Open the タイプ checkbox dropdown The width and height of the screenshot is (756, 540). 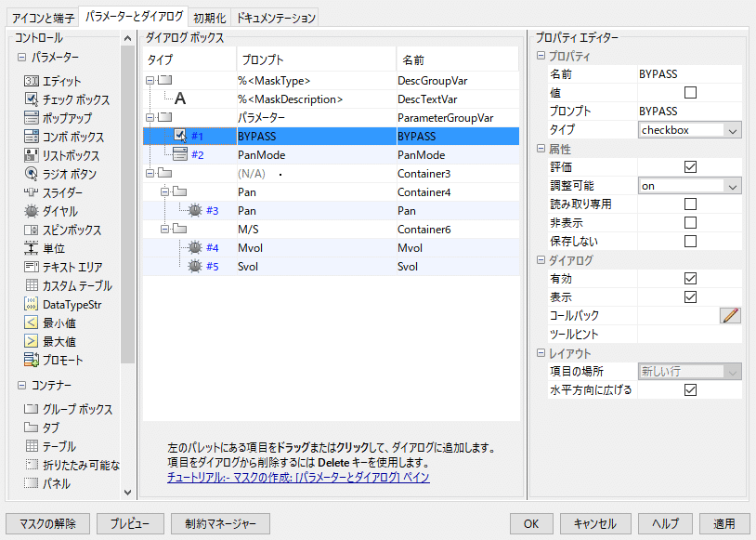point(689,130)
